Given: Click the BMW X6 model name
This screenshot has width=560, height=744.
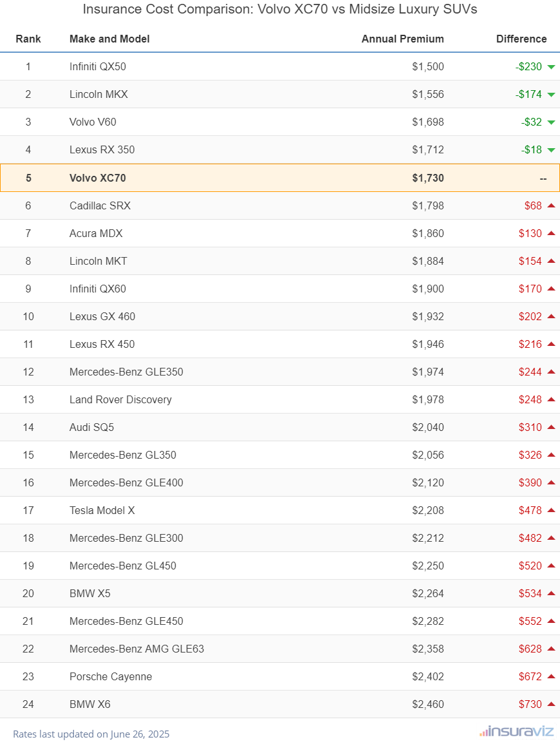Looking at the screenshot, I should click(x=89, y=704).
